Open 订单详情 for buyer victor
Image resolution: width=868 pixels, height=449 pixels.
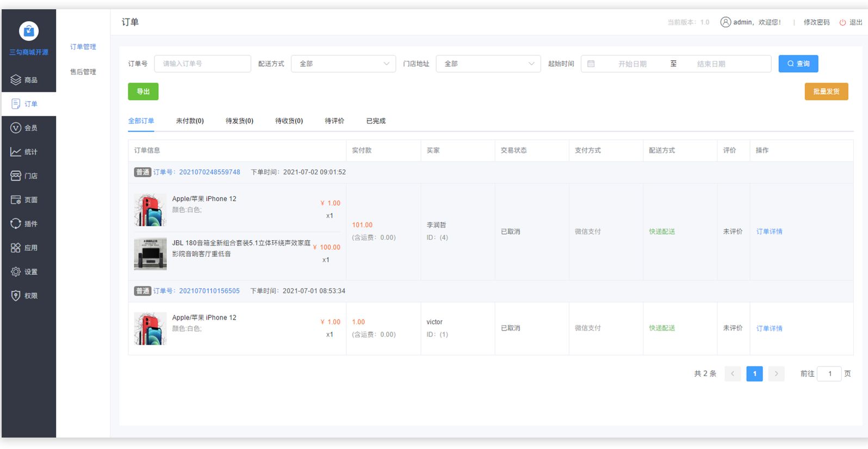click(769, 328)
